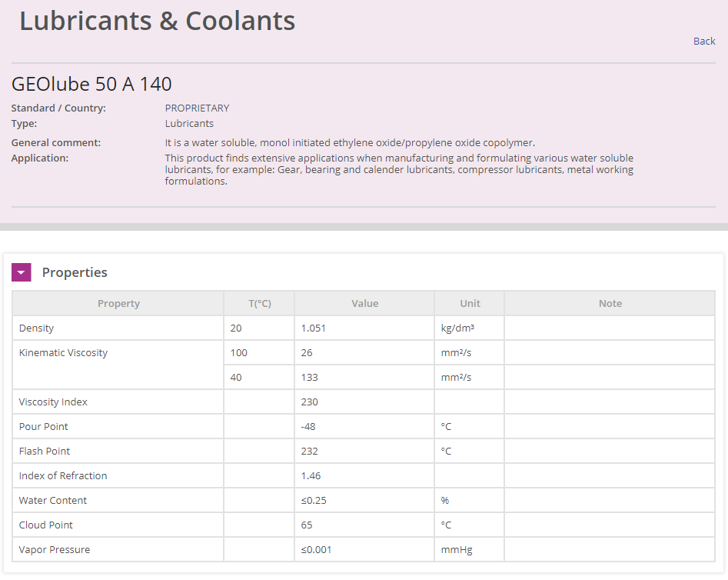The image size is (728, 580).
Task: Click the Pour Point value -48
Action: click(x=310, y=427)
